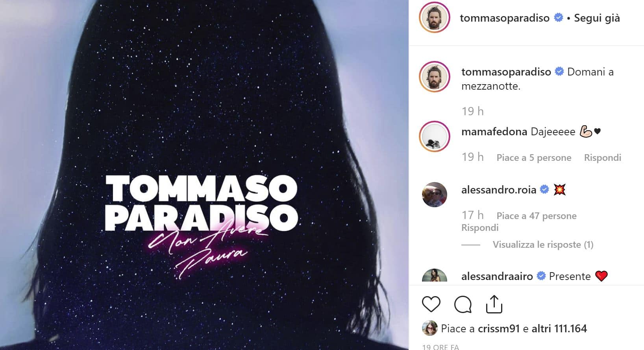Open the tommasoparadiso username in header
The image size is (644, 350).
coord(505,18)
